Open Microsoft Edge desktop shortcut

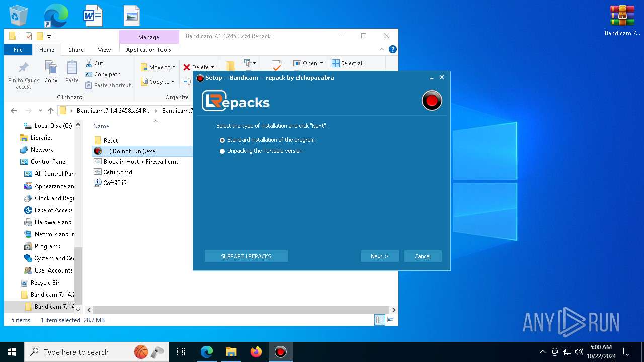(x=56, y=16)
